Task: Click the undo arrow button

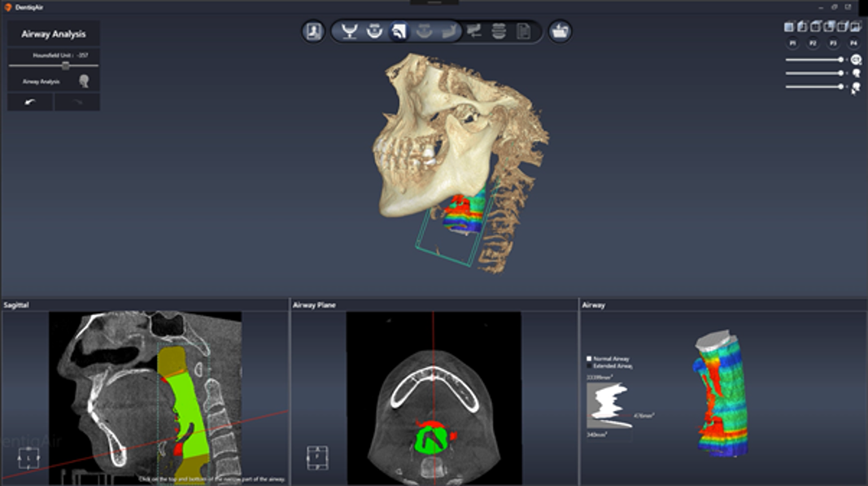Action: pos(31,102)
